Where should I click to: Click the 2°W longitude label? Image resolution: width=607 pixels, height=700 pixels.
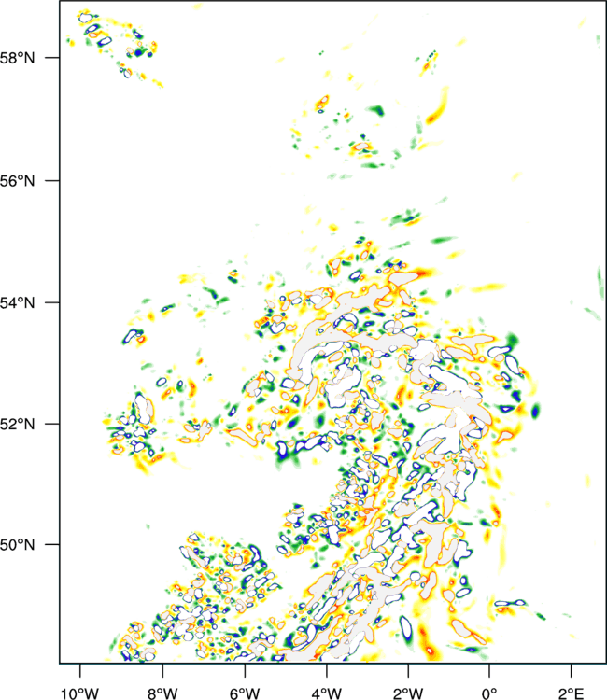408,693
